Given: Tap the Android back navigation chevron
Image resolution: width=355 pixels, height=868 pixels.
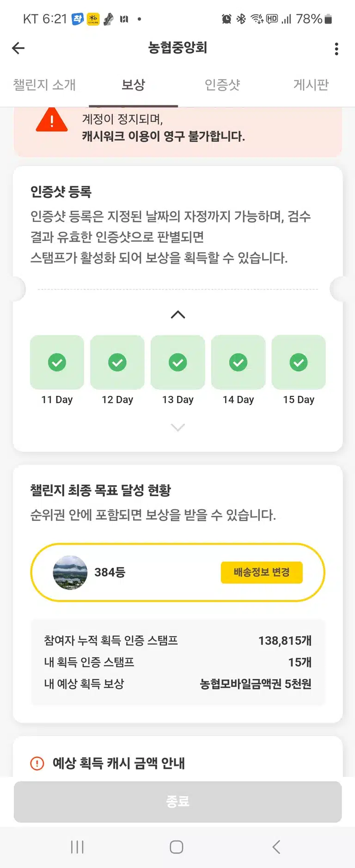Looking at the screenshot, I should [x=276, y=847].
